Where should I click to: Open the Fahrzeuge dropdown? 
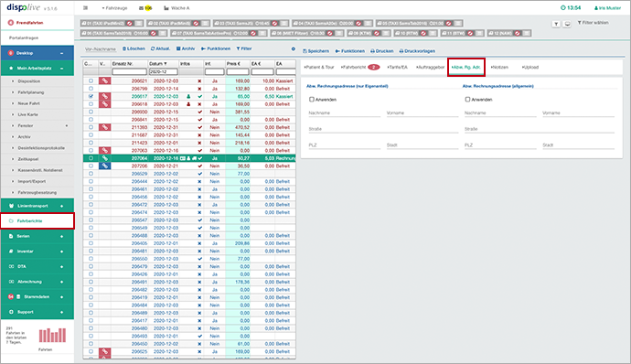114,8
